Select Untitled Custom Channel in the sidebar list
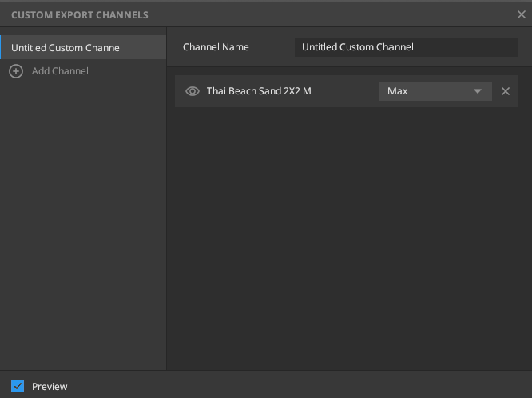Screen dimensions: 532x398 [x=67, y=48]
